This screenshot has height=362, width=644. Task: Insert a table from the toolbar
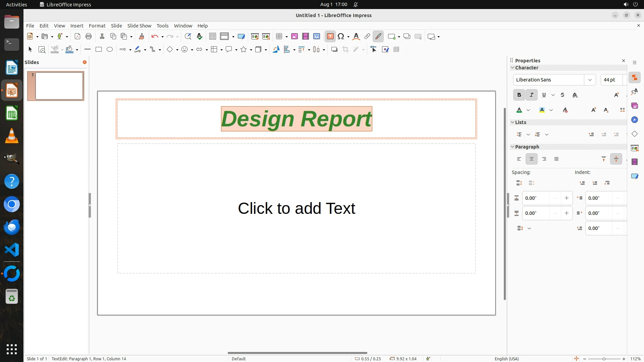point(279,37)
